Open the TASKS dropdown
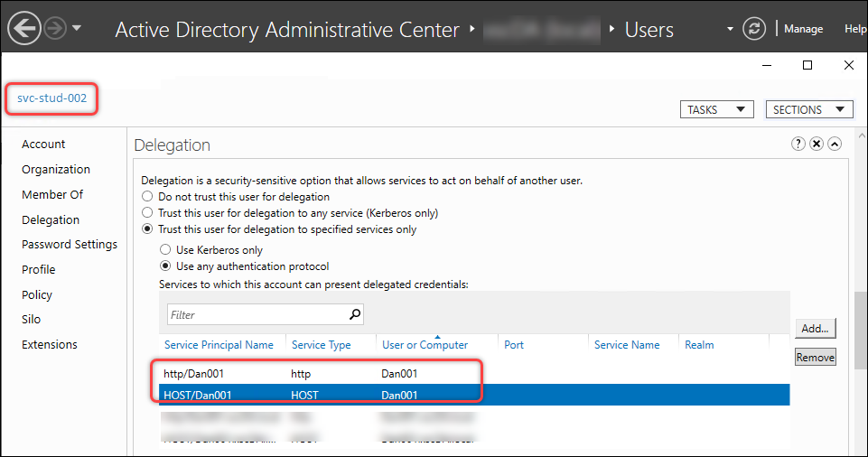Viewport: 868px width, 457px height. (716, 109)
